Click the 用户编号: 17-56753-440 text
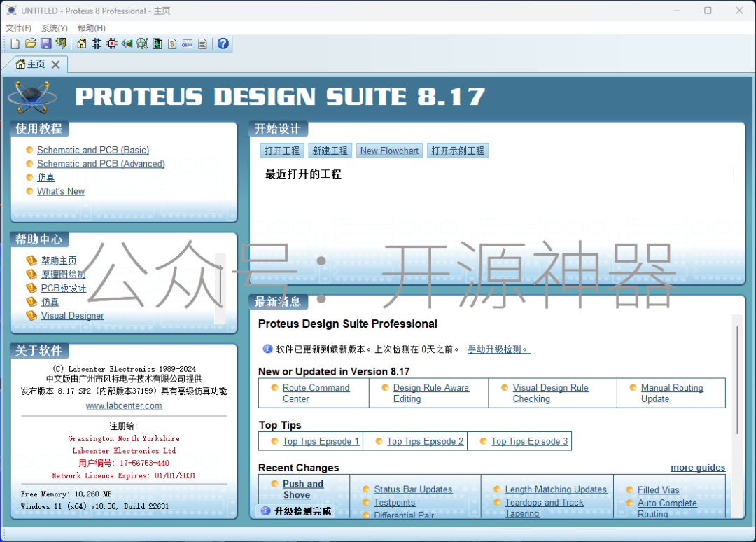Viewport: 756px width, 542px height. pyautogui.click(x=123, y=463)
